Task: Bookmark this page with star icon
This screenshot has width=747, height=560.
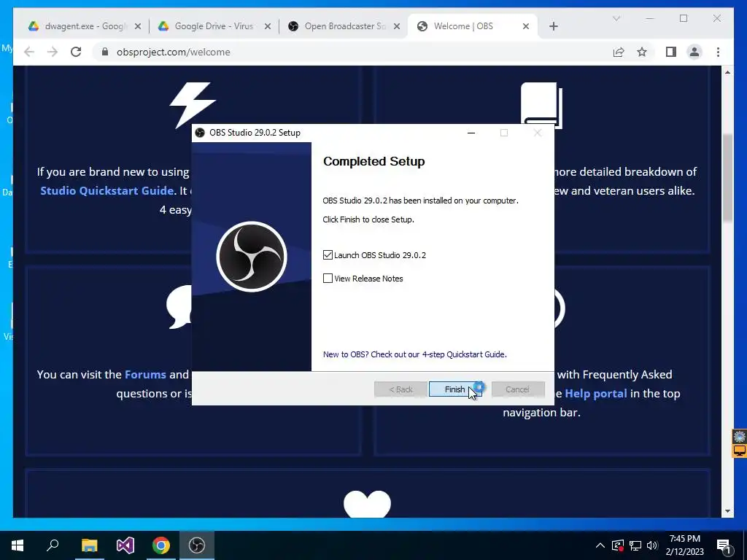Action: tap(642, 52)
